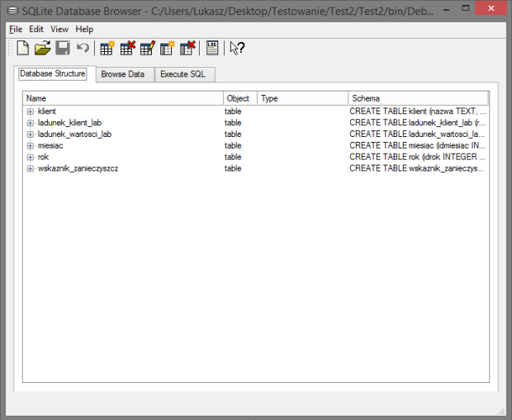The image size is (512, 420).
Task: Open the View menu
Action: click(x=59, y=30)
